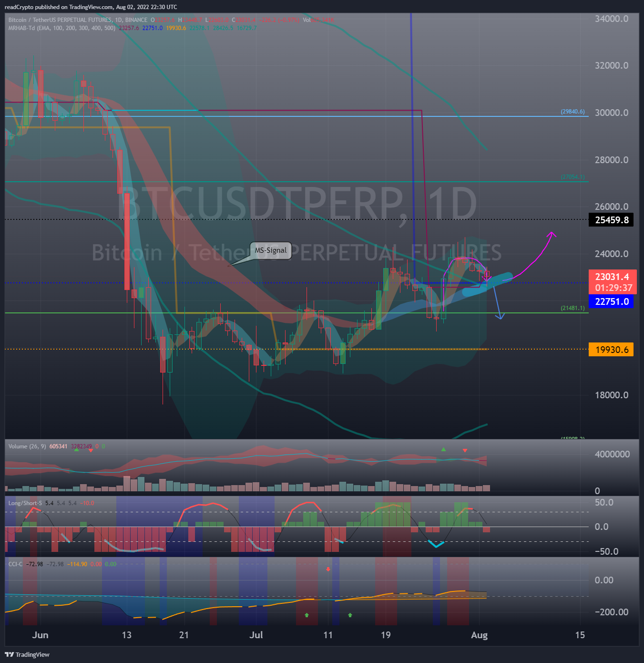Click the 25459.8 black price label

point(612,220)
